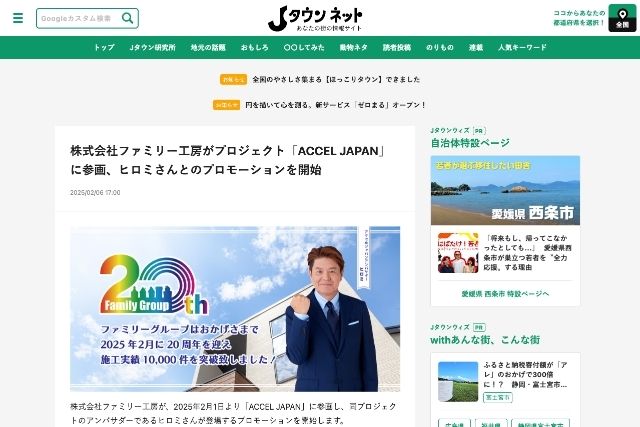Open the ゼロまる new service announcement link
The image size is (640, 427).
pos(336,105)
